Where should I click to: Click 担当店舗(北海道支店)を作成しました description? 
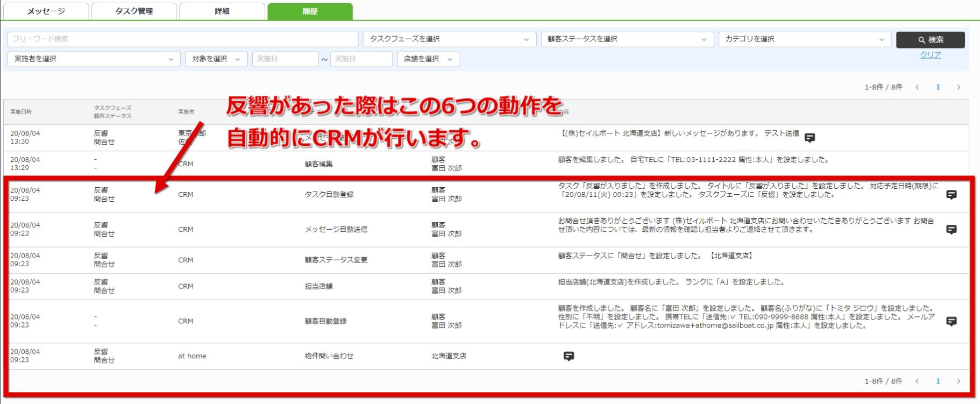pyautogui.click(x=671, y=282)
